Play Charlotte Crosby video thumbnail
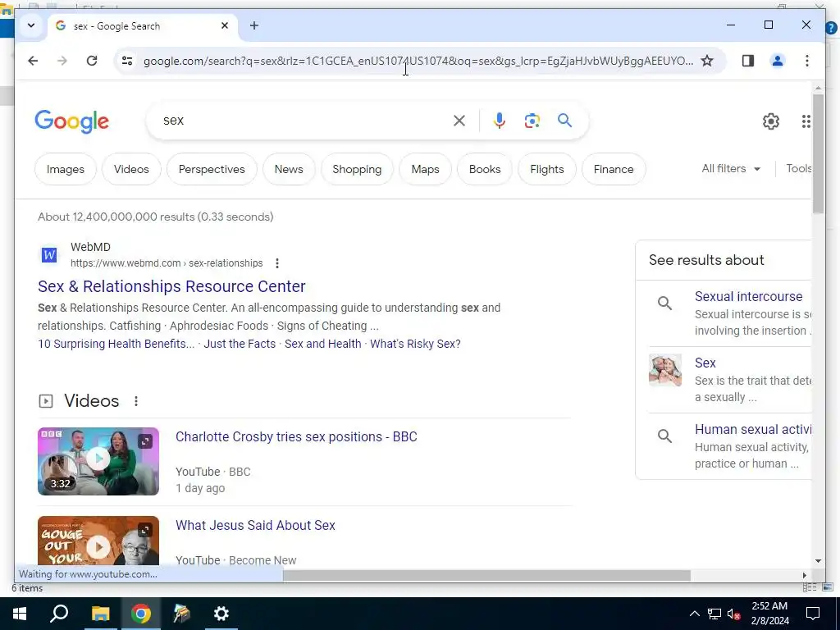 (98, 461)
